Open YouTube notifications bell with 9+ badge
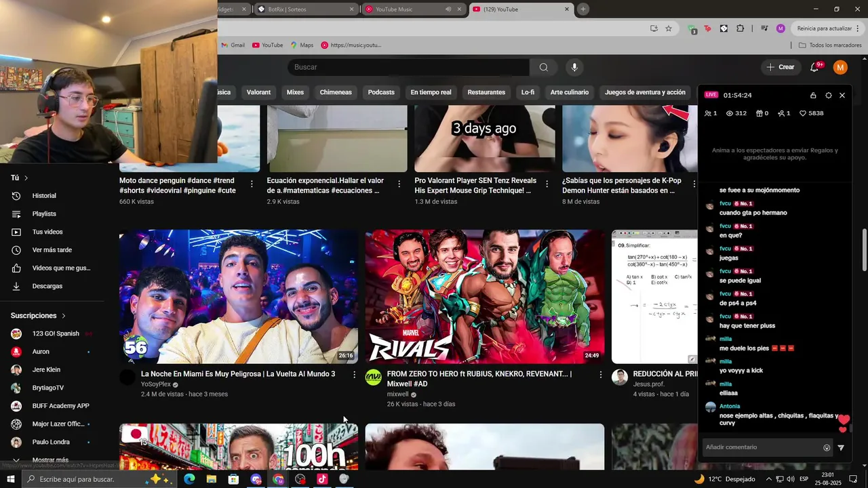The image size is (868, 488). (x=816, y=67)
